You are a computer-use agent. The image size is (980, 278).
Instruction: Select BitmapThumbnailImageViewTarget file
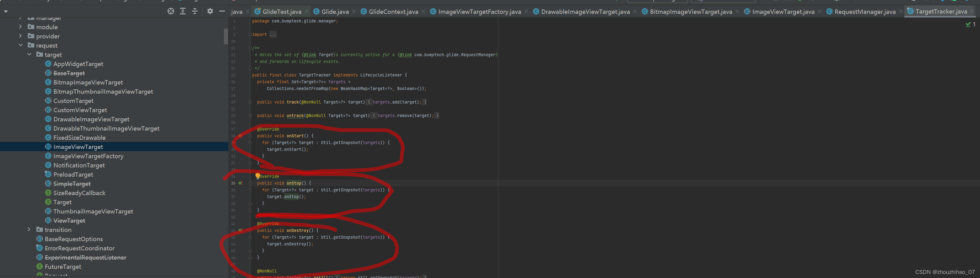pyautogui.click(x=103, y=92)
